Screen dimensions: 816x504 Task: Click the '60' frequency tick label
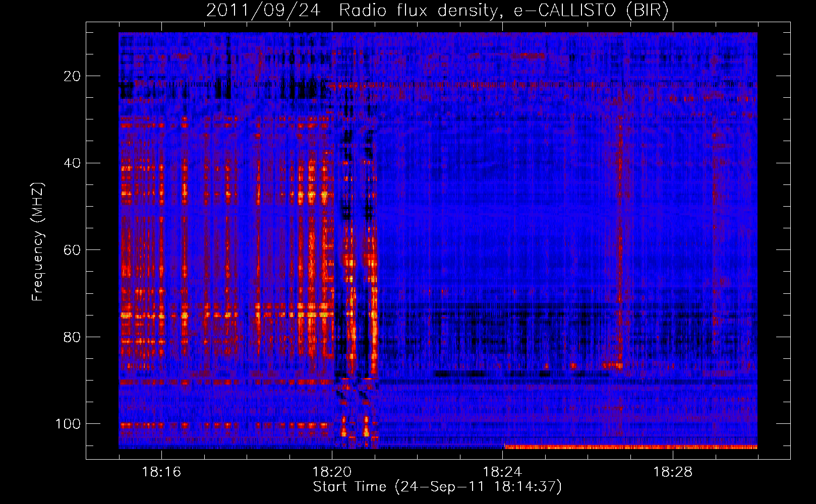click(72, 250)
